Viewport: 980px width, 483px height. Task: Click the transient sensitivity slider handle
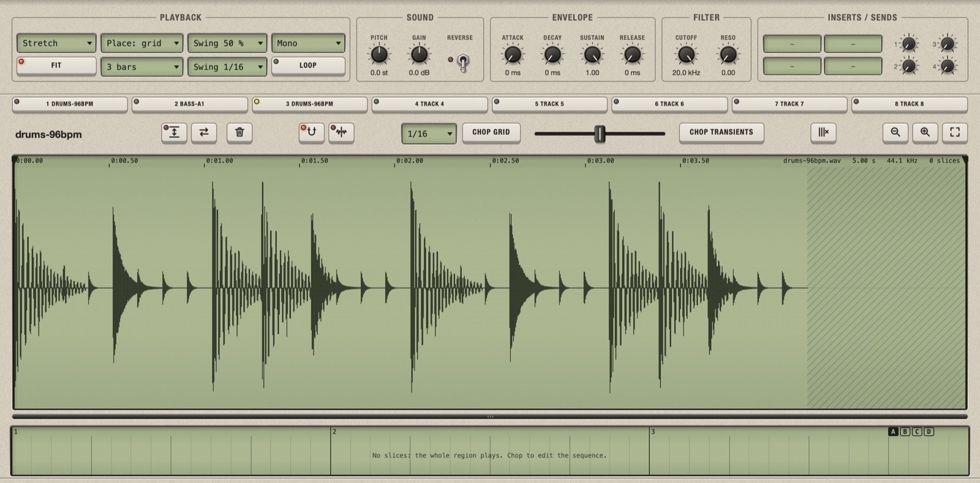[x=600, y=134]
